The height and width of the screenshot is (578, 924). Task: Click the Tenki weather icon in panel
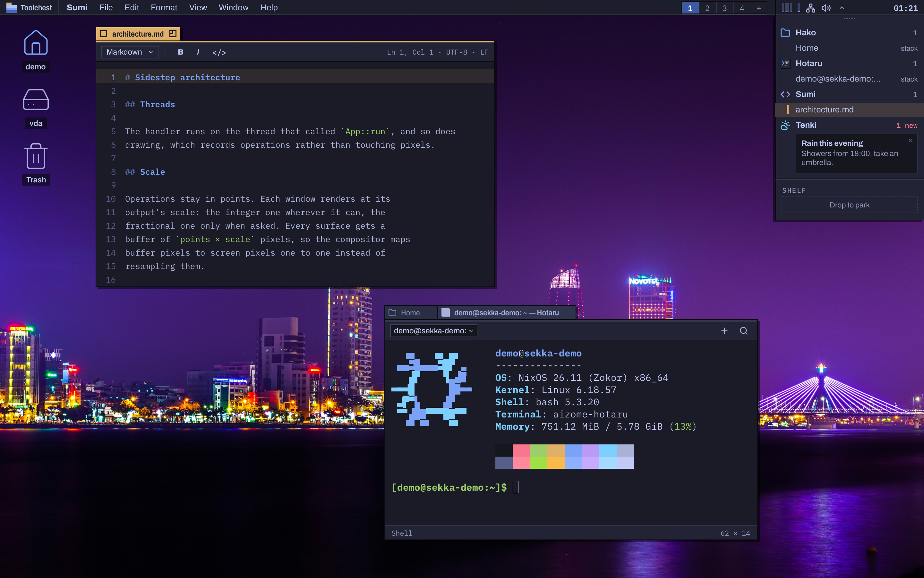(785, 125)
